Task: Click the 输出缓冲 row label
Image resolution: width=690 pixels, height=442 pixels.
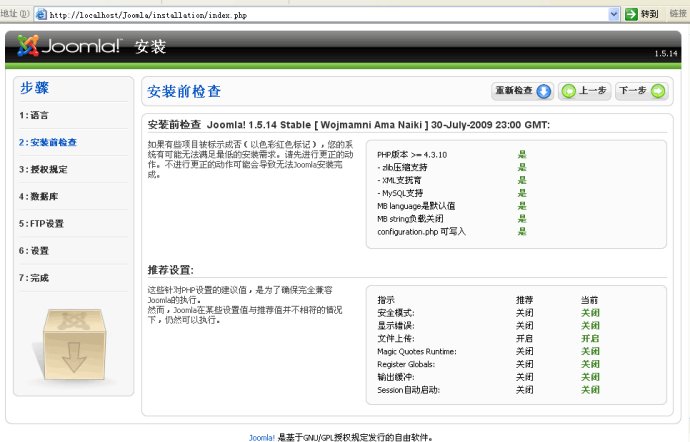Action: 396,377
